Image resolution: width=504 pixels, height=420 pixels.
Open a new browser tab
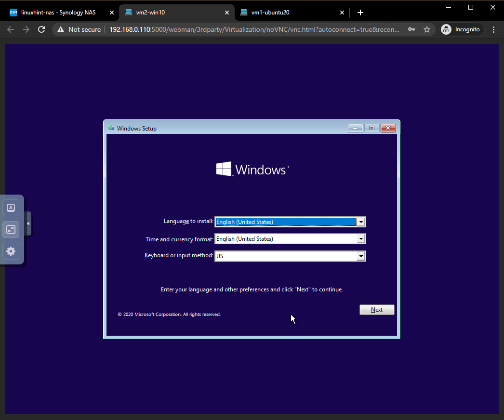click(x=360, y=13)
